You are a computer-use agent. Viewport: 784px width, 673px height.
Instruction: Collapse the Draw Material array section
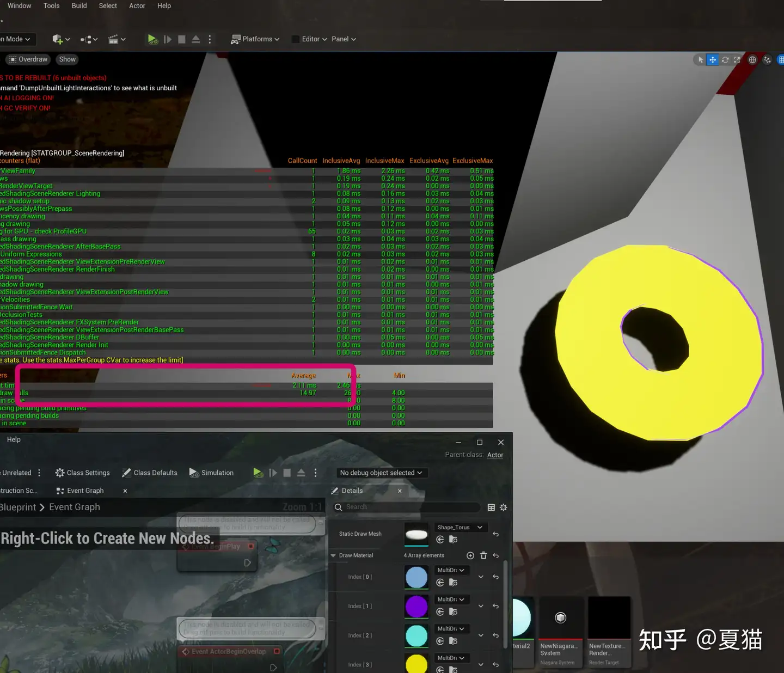(x=333, y=555)
